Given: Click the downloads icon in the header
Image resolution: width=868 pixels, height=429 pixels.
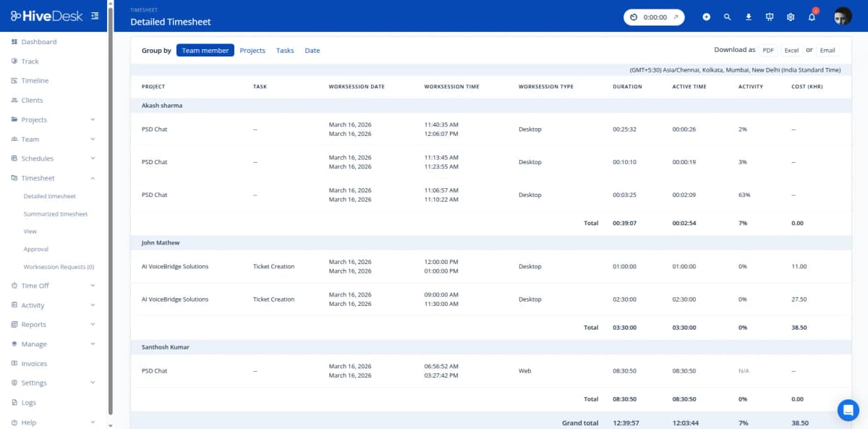Looking at the screenshot, I should click(x=748, y=16).
